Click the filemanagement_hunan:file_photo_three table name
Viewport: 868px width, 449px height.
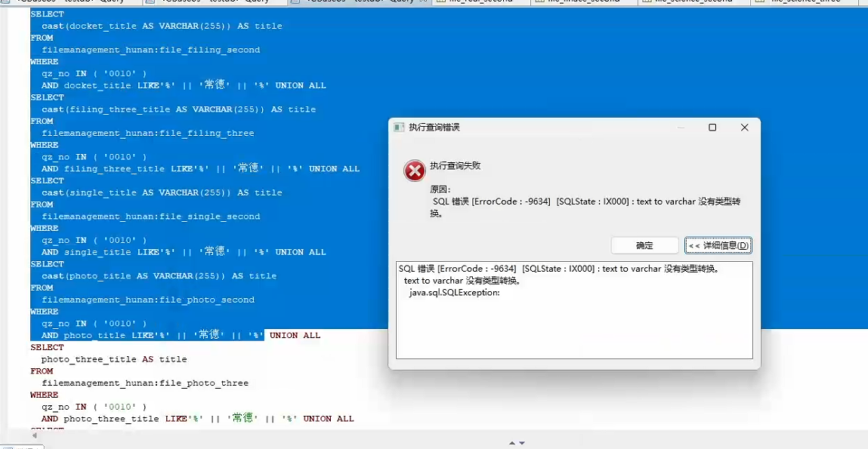tap(145, 383)
